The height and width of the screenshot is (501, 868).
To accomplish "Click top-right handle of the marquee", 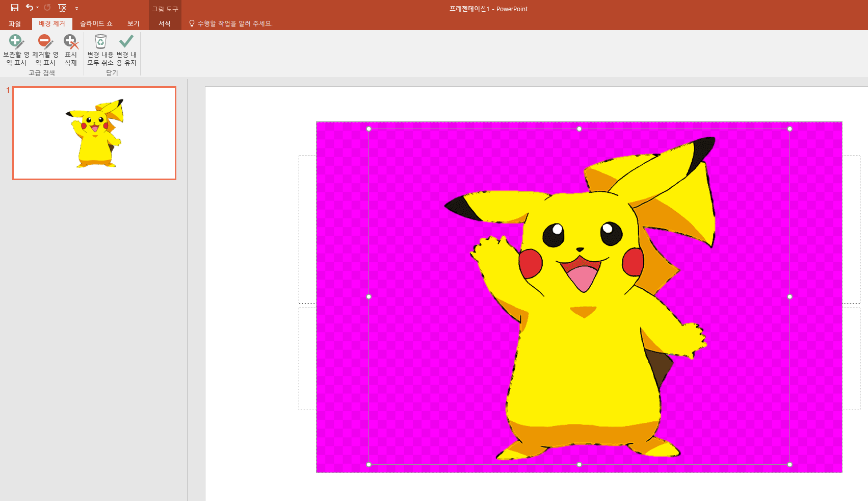I will pyautogui.click(x=790, y=129).
